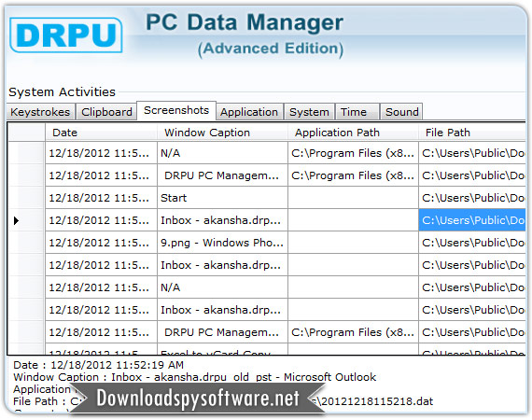Open the Application tab
This screenshot has width=532, height=420.
(249, 112)
